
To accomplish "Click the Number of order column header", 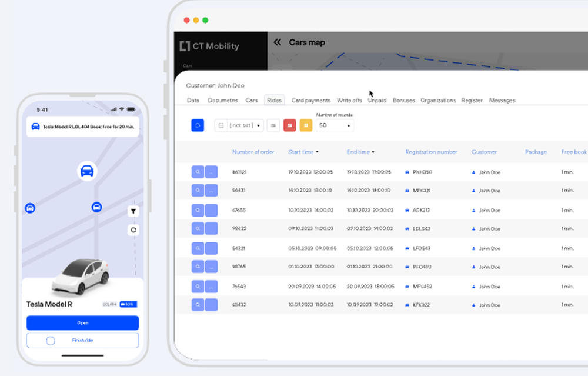I will coord(253,152).
